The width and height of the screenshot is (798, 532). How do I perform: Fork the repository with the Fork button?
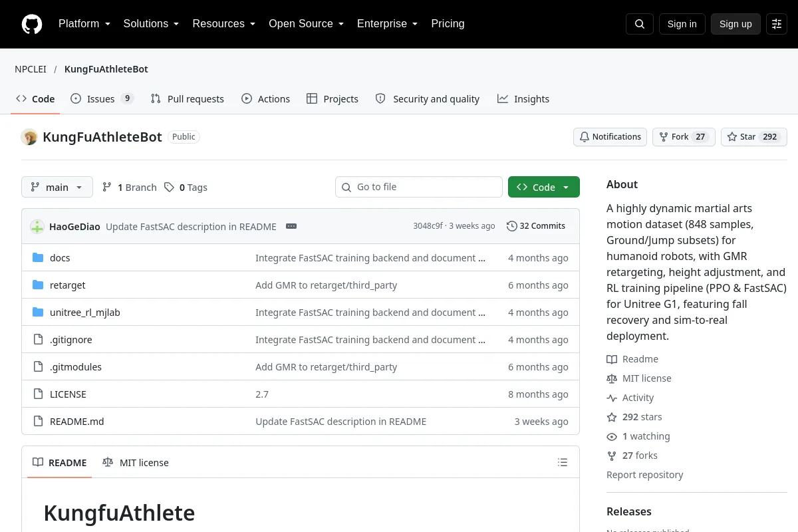tap(684, 137)
